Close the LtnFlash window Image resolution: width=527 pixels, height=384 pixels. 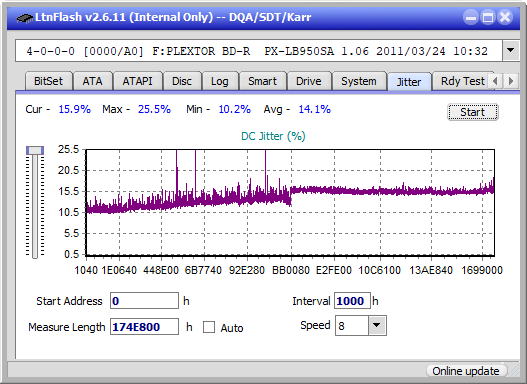(505, 17)
